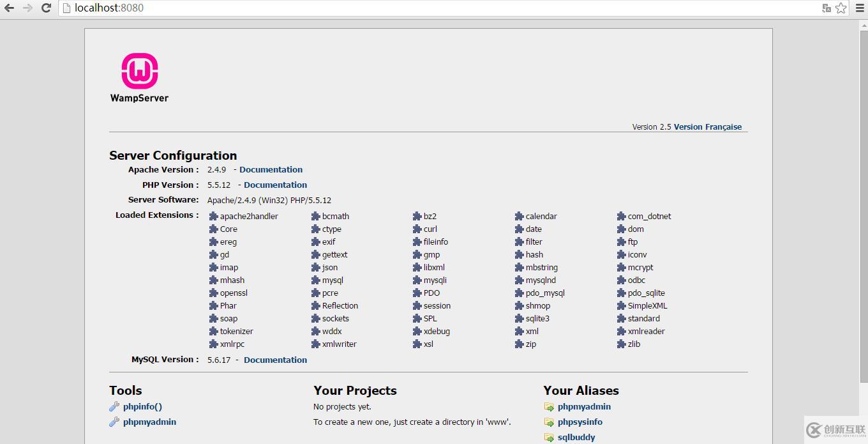The width and height of the screenshot is (868, 444).
Task: Click the Your Aliases heading
Action: pos(581,391)
